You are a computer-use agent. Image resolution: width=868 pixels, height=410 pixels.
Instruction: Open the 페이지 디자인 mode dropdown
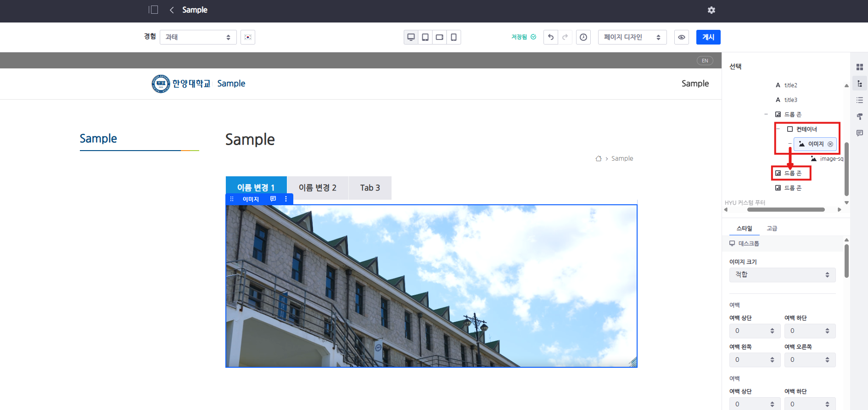point(632,37)
